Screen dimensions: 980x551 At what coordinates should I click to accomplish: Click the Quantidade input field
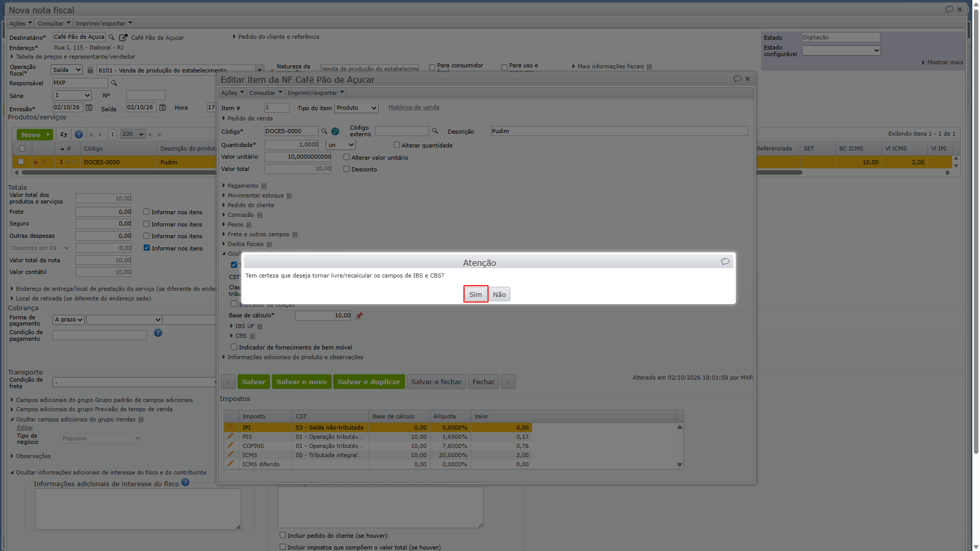tap(292, 145)
